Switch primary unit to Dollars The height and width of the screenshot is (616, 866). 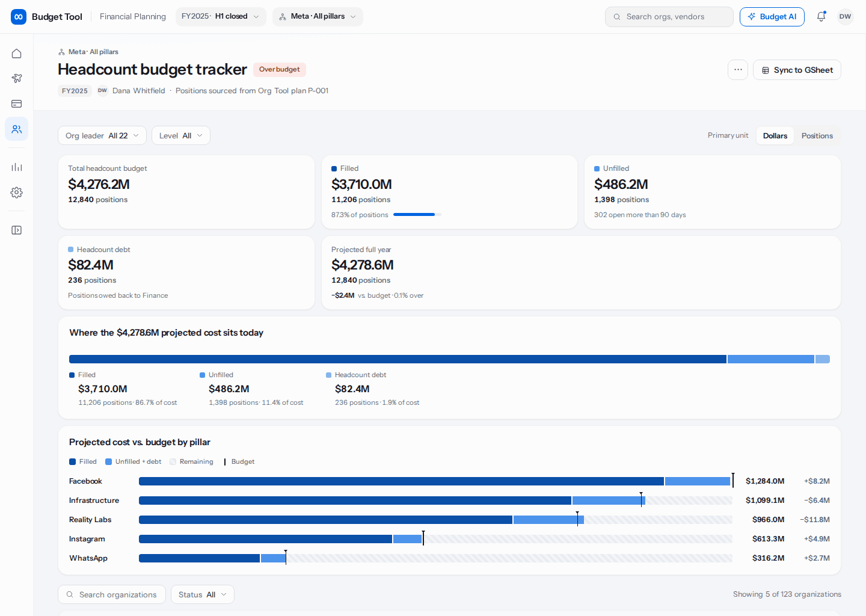point(775,136)
